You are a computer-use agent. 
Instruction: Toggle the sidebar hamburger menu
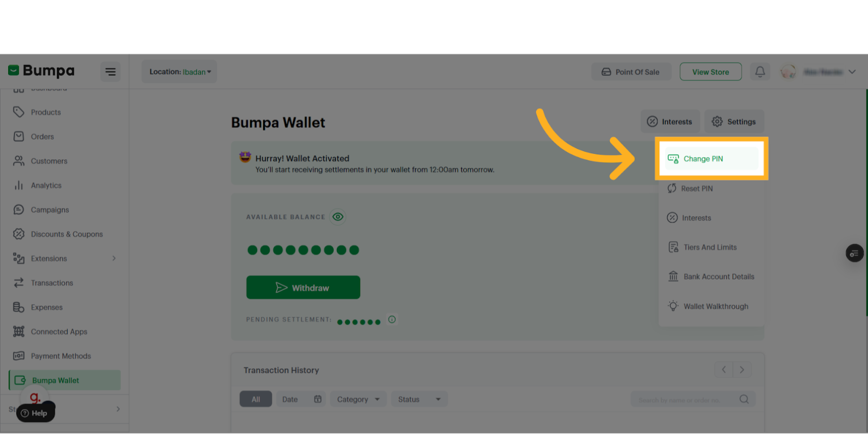pos(110,72)
